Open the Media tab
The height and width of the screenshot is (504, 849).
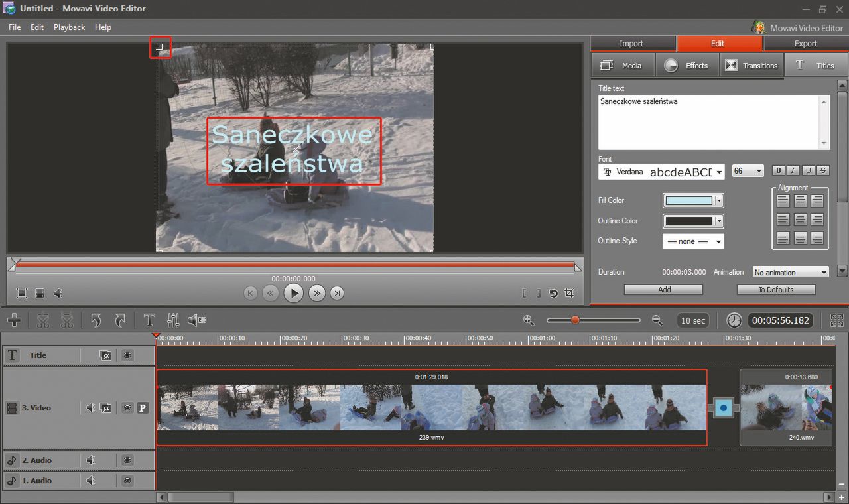622,66
